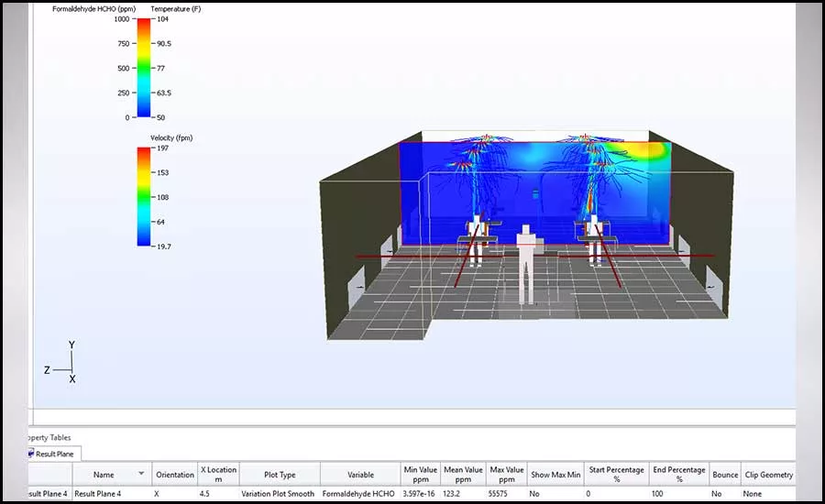Image resolution: width=825 pixels, height=504 pixels.
Task: Click the 1000 ppm legend value
Action: point(122,19)
